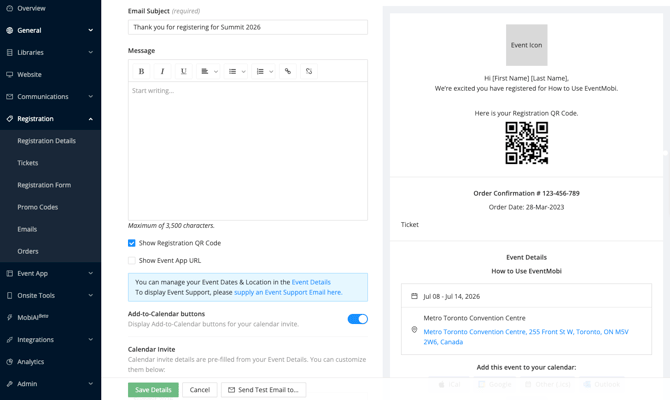Screen dimensions: 670x400
Task: Turn off Add-to-Calendar buttons toggle
Action: coord(357,319)
